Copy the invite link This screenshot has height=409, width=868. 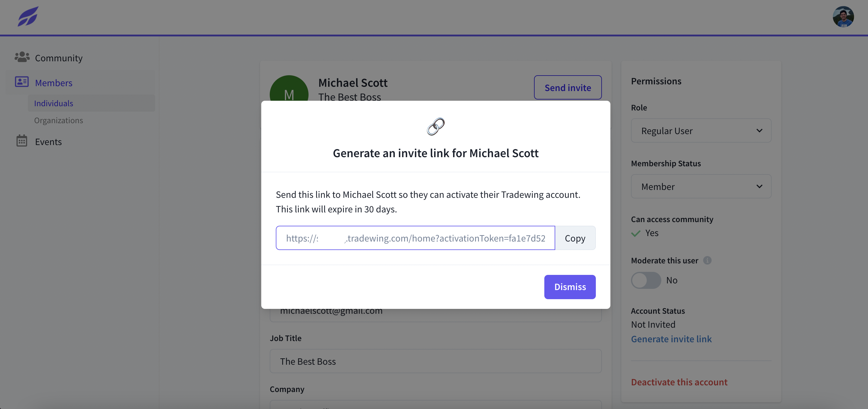point(575,238)
